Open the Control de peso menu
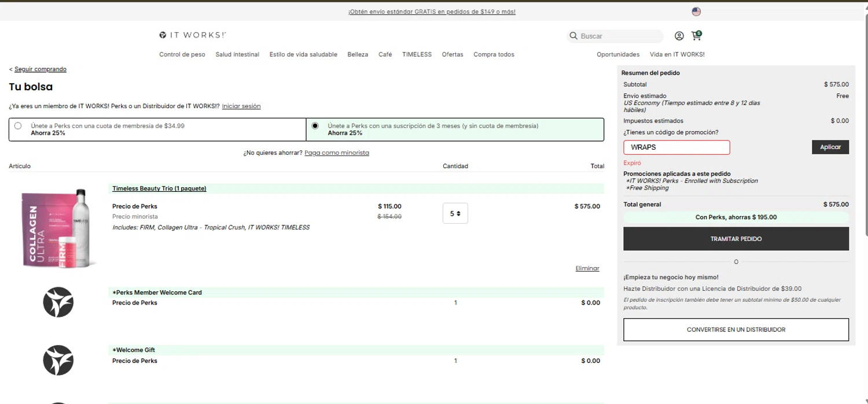Image resolution: width=868 pixels, height=404 pixels. point(182,54)
